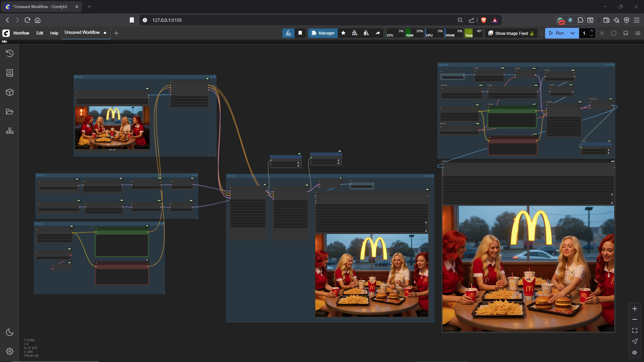Bookmark this page in browser
The width and height of the screenshot is (644, 362).
coord(132,20)
